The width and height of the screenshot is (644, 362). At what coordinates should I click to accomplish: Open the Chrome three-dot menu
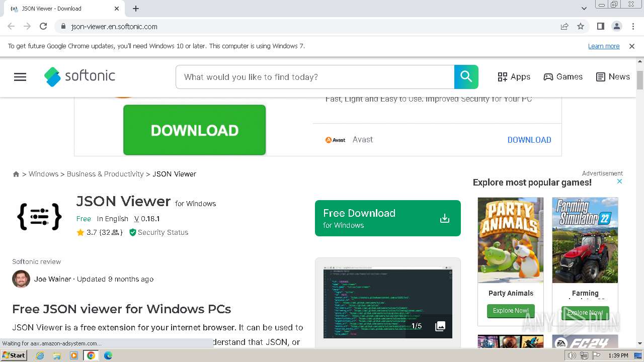(x=633, y=26)
